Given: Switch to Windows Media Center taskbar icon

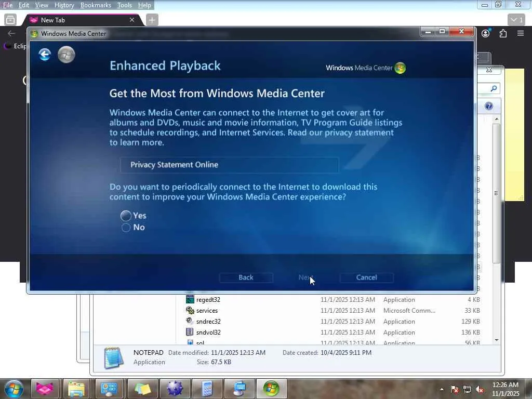Looking at the screenshot, I should pos(271,389).
